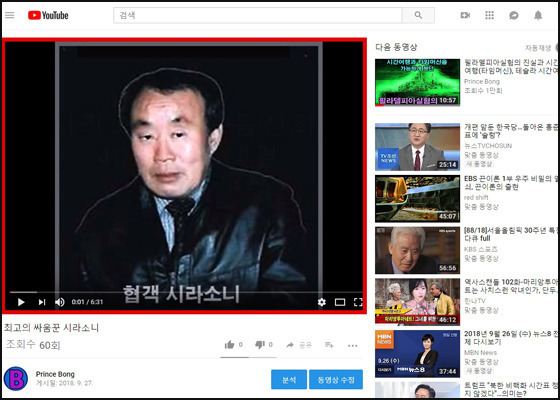
Task: Open the green Philadelphia experiment thumbnail 10:57
Action: [x=417, y=82]
